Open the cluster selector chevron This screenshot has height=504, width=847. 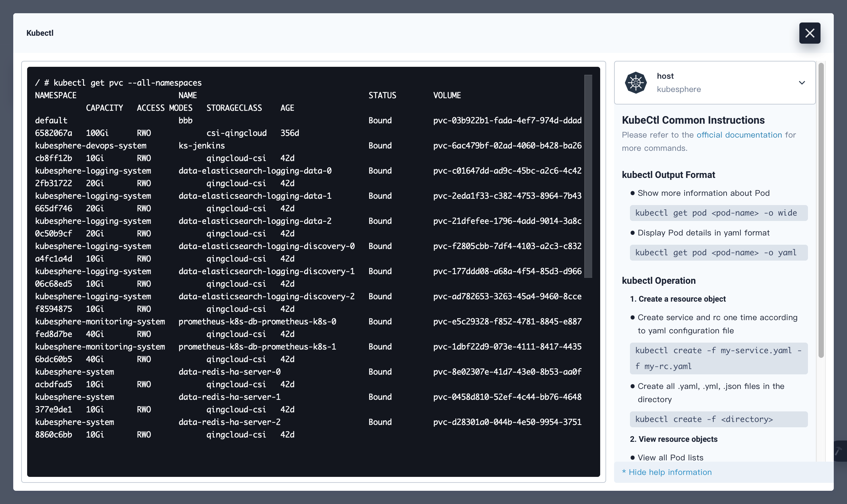click(802, 83)
